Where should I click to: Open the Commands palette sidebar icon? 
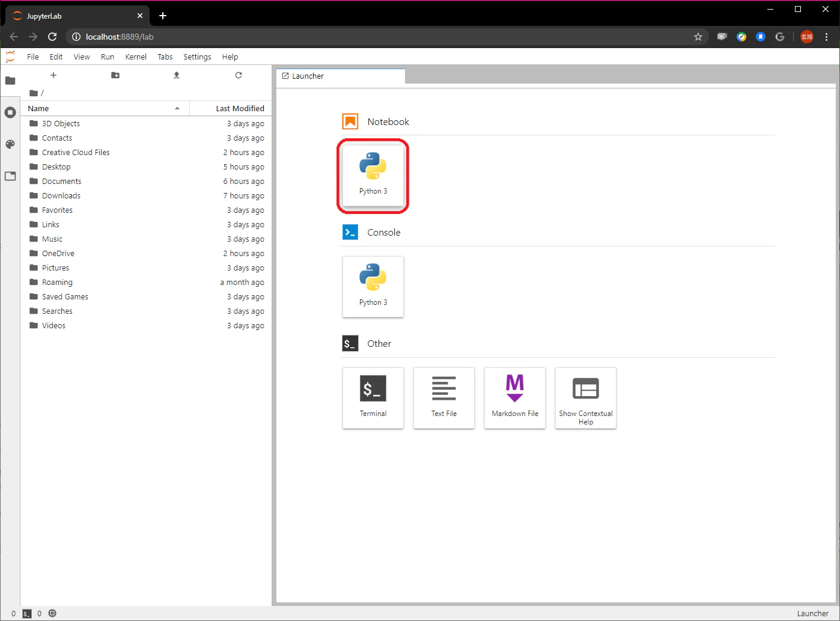pyautogui.click(x=10, y=144)
